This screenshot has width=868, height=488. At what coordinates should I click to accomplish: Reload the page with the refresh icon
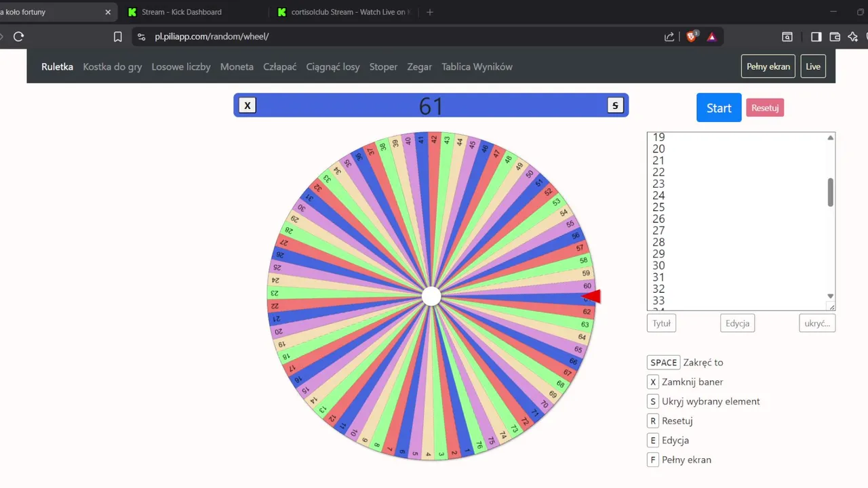pos(18,37)
